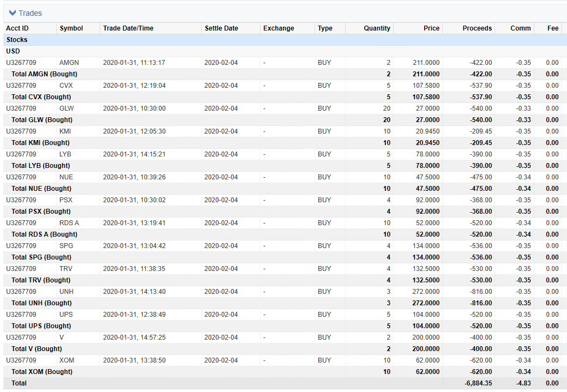This screenshot has height=392, width=567.
Task: Click the CVX trade time 12:19:04
Action: (x=153, y=86)
